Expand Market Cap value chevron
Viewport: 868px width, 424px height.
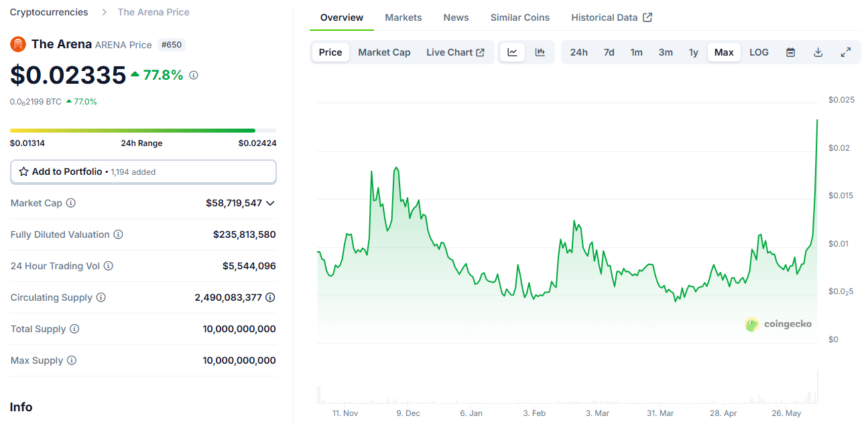point(270,203)
